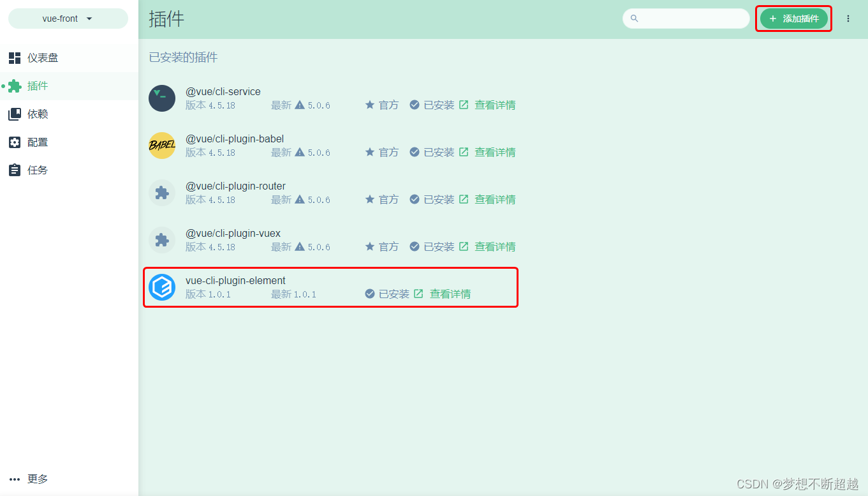Click the official star icon for cli-plugin-router

tap(370, 199)
